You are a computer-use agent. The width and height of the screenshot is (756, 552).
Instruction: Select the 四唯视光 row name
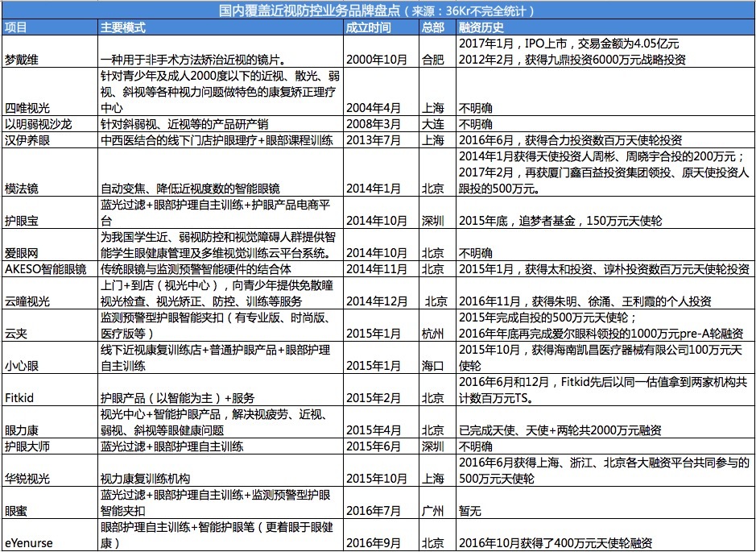click(50, 92)
